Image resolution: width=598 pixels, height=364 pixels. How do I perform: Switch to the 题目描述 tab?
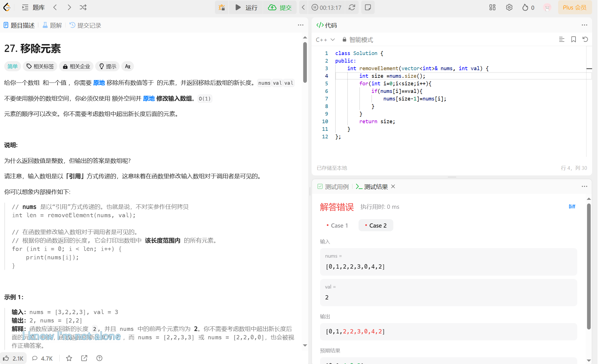pos(19,25)
